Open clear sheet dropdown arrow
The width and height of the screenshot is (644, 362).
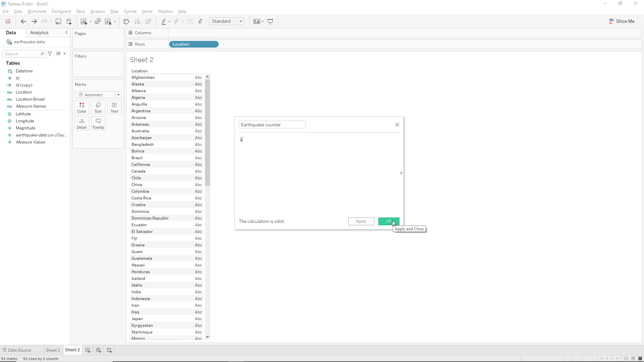(x=115, y=22)
